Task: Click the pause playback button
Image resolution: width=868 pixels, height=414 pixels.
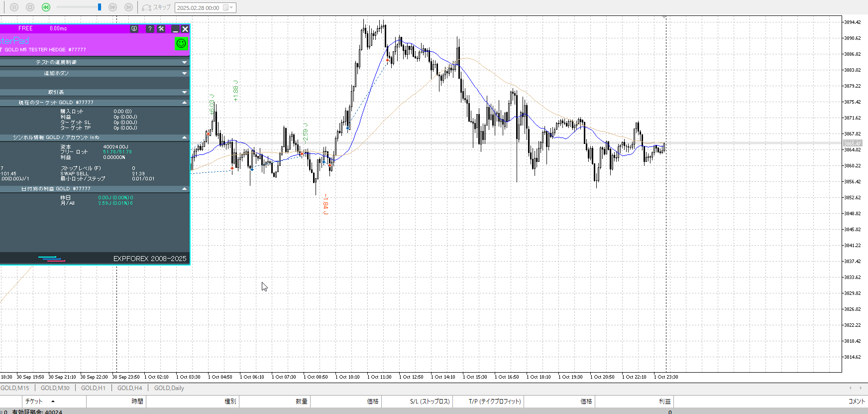Action: tap(14, 7)
